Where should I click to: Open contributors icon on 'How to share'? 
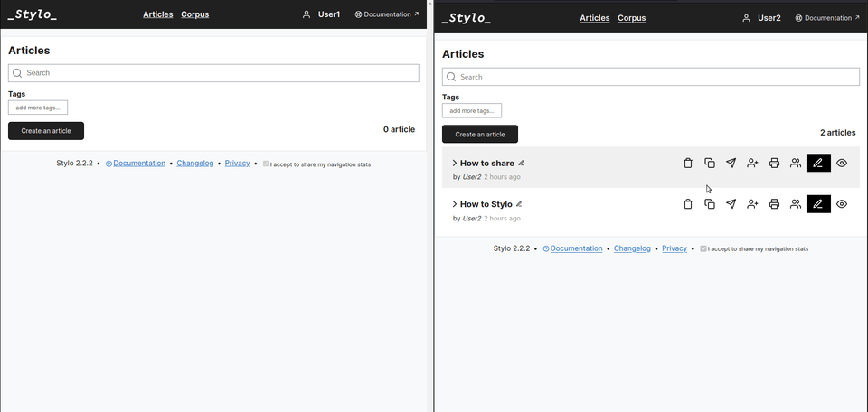click(796, 164)
